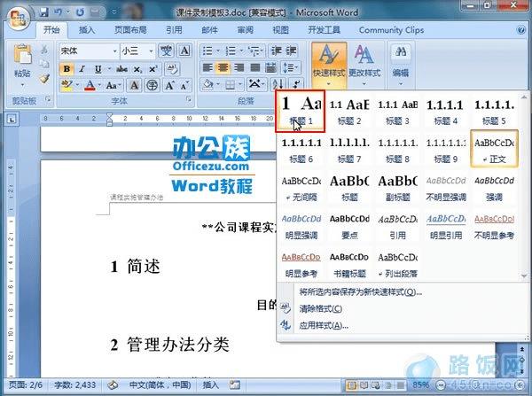Screen dimensions: 532x396
Task: Click the numbering list icon
Action: click(231, 50)
